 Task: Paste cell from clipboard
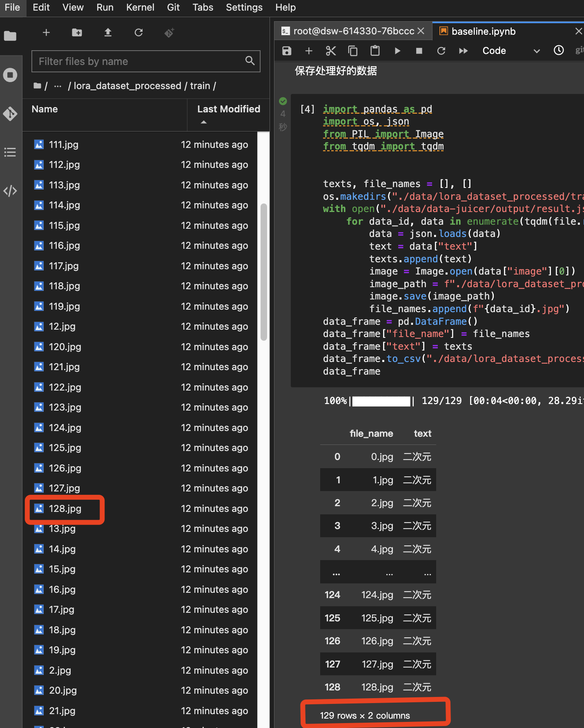(375, 51)
